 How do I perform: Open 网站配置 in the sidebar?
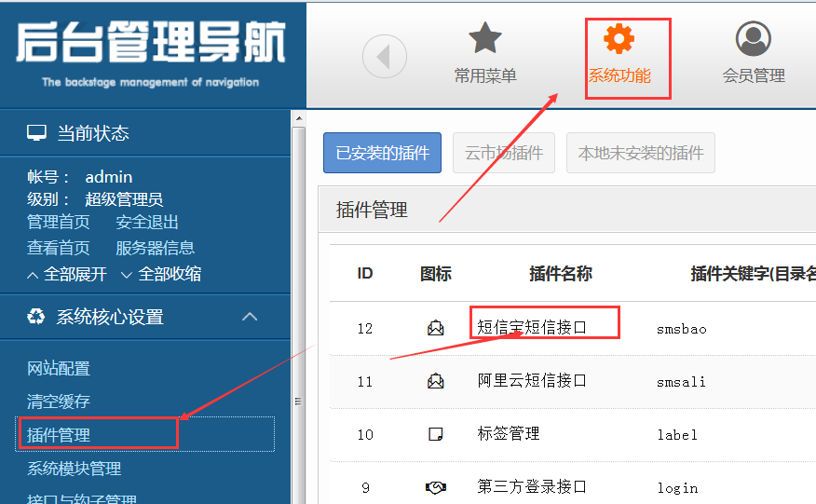[x=59, y=369]
